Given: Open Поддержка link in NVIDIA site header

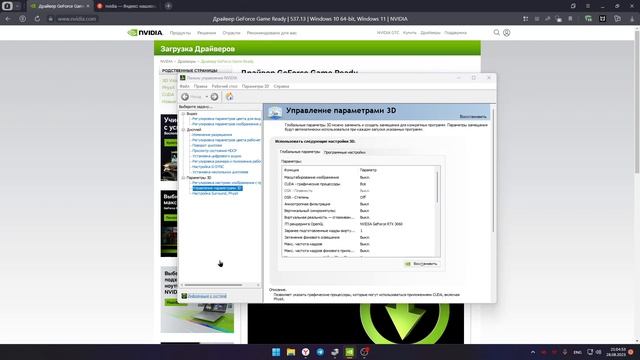Looking at the screenshot, I should [456, 33].
